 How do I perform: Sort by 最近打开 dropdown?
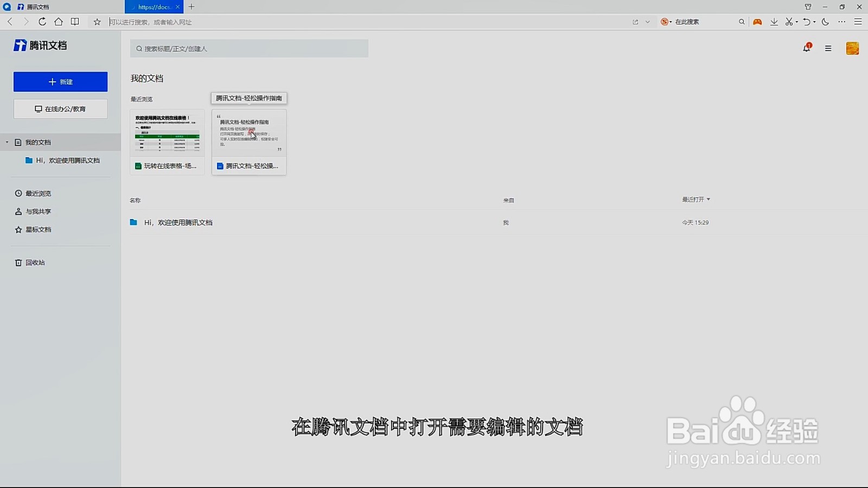click(696, 200)
